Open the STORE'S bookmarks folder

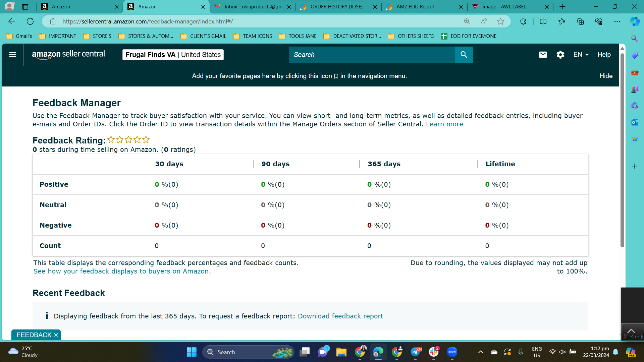point(97,36)
